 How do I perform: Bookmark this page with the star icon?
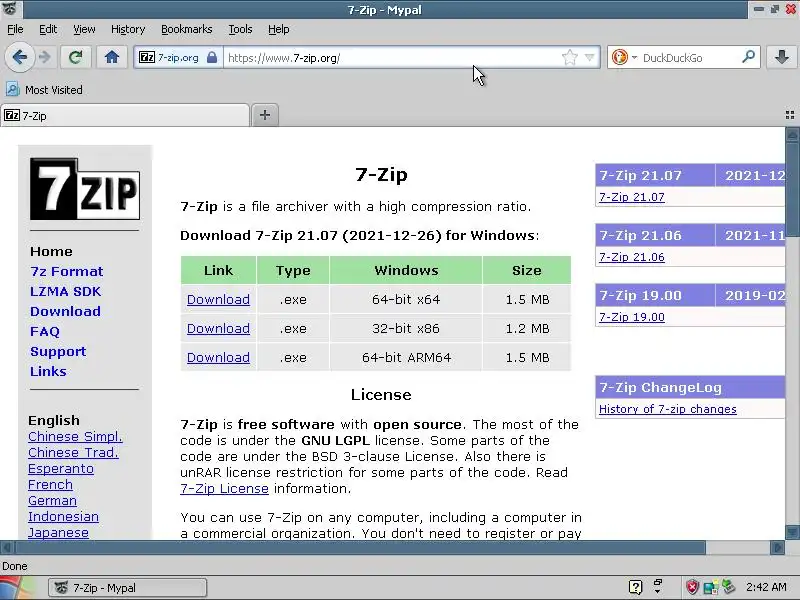[569, 57]
